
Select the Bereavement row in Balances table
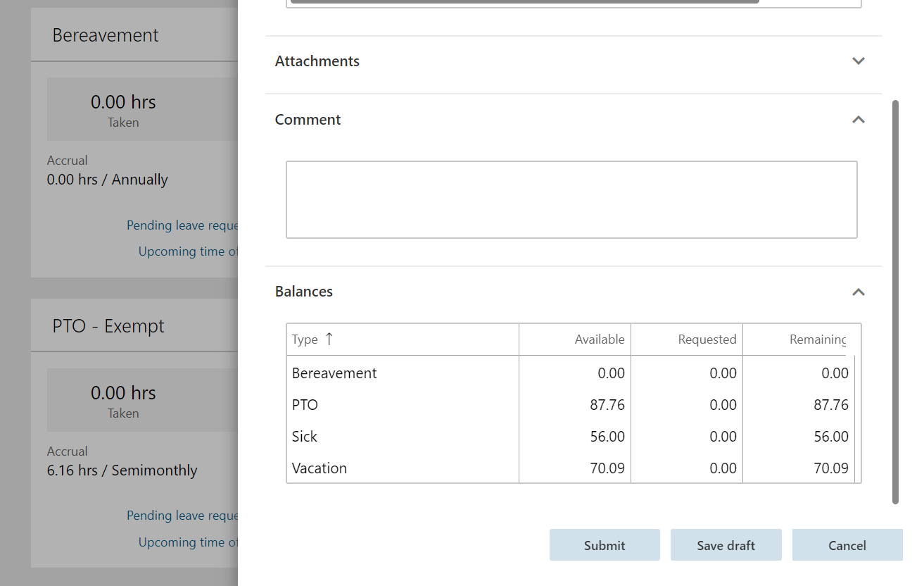334,373
